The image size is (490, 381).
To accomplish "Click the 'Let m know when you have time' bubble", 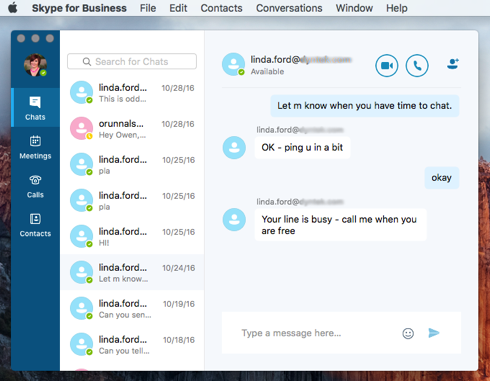I will coord(365,106).
